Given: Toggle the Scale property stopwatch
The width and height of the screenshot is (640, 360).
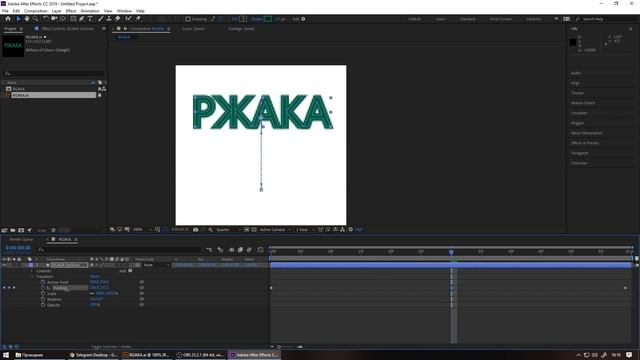Looking at the screenshot, I should point(43,293).
